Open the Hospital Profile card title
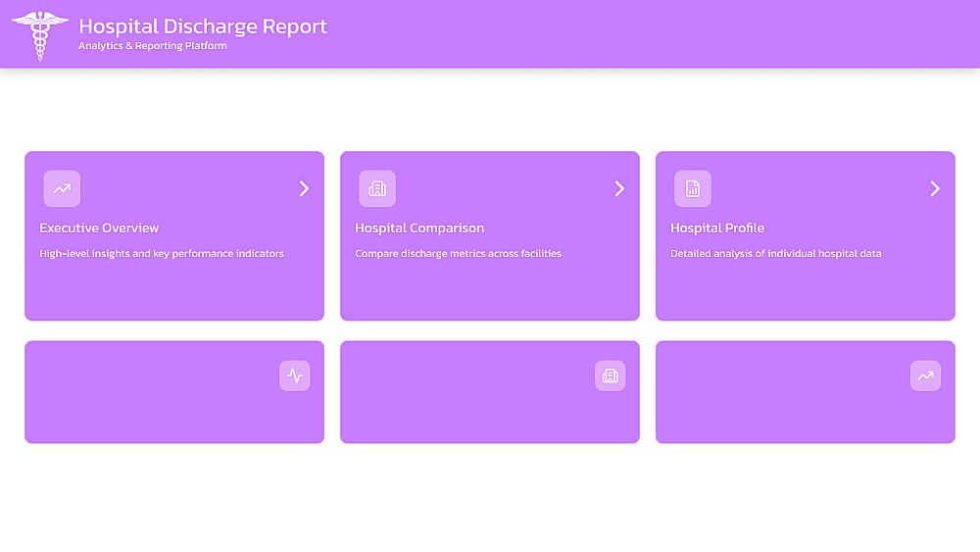980x552 pixels. point(717,227)
